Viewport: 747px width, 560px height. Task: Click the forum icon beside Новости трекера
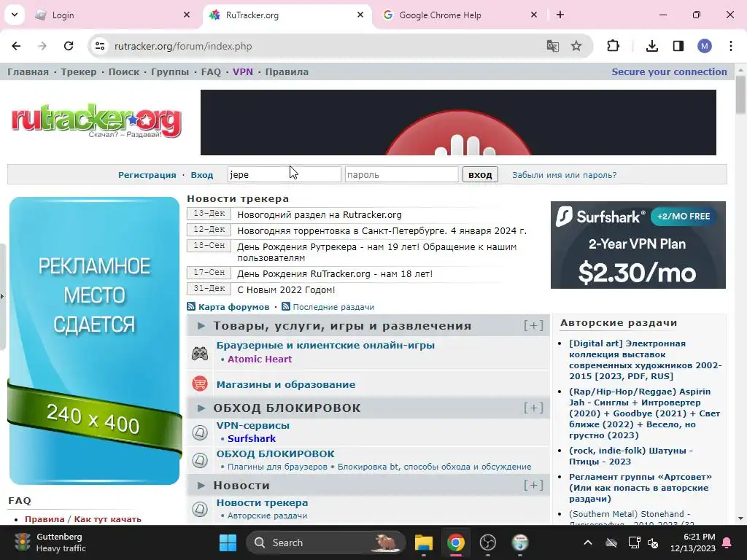pyautogui.click(x=200, y=509)
